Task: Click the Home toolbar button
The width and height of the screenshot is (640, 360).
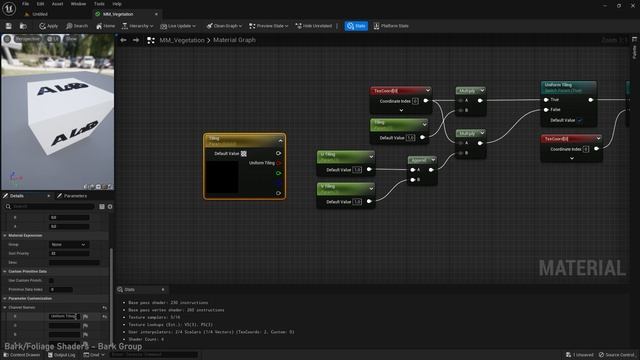Action: [x=105, y=26]
